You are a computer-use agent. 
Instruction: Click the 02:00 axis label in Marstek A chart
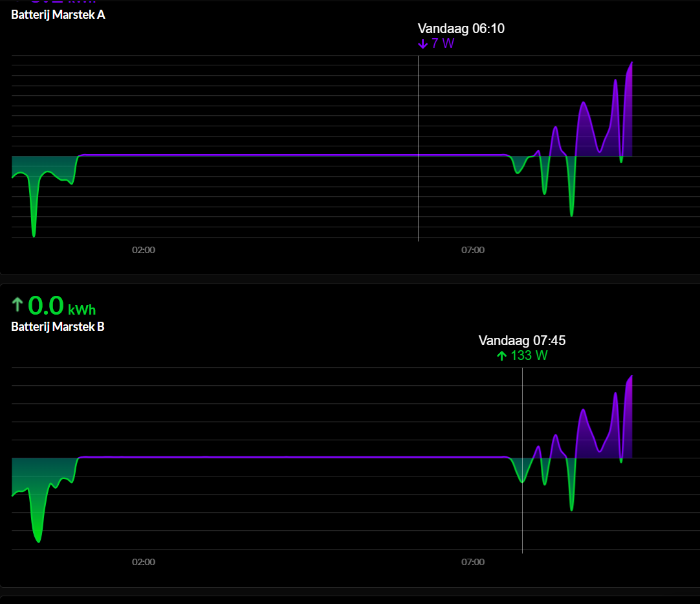[144, 250]
